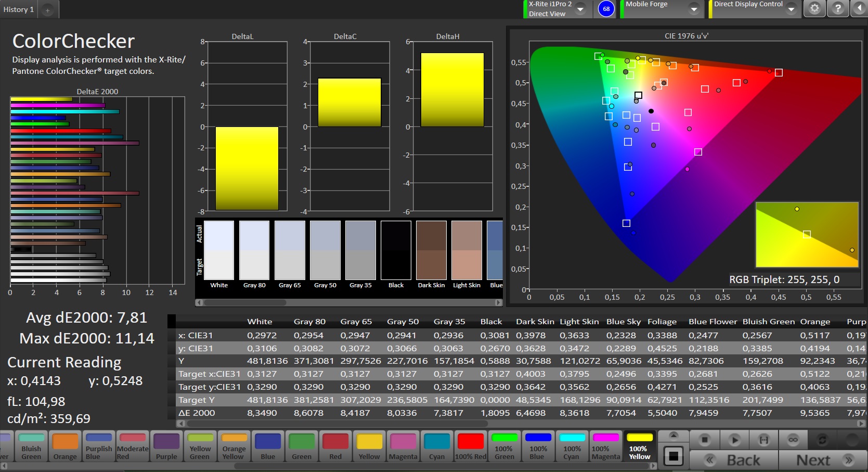Click the stop measurement icon

[704, 440]
